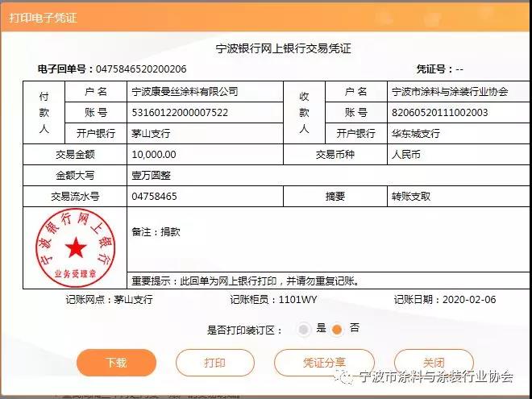Select the 是 radio for binding margin
This screenshot has width=532, height=399.
tap(304, 329)
